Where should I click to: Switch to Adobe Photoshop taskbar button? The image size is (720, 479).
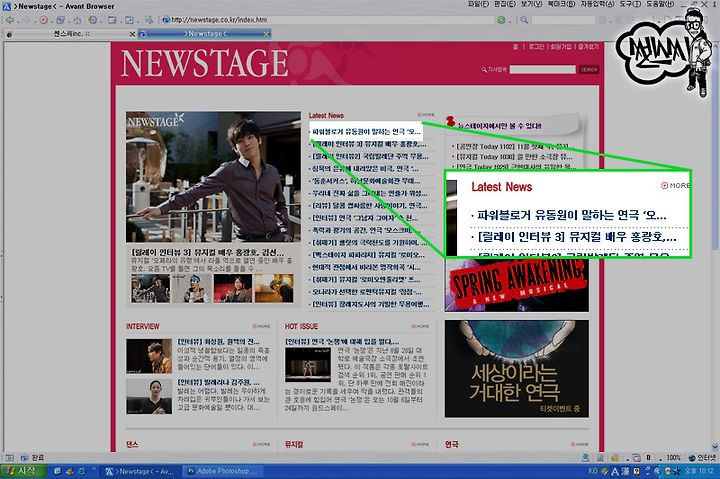click(x=224, y=471)
